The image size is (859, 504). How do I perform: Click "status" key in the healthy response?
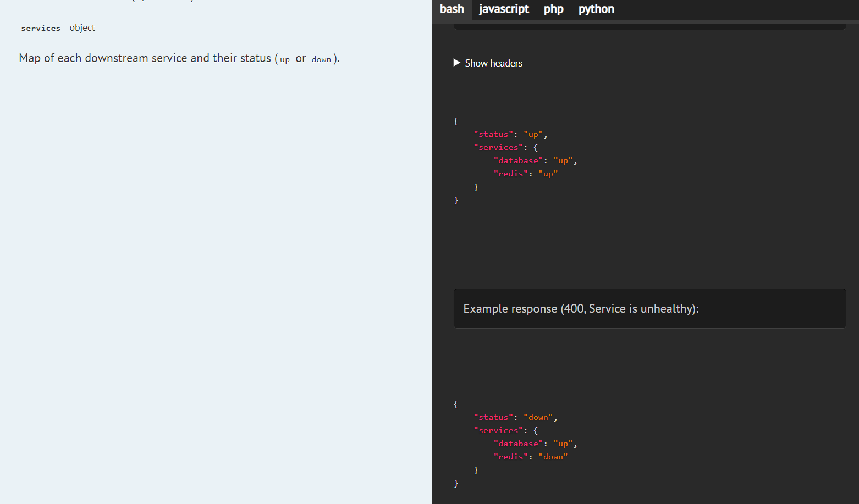(x=493, y=134)
